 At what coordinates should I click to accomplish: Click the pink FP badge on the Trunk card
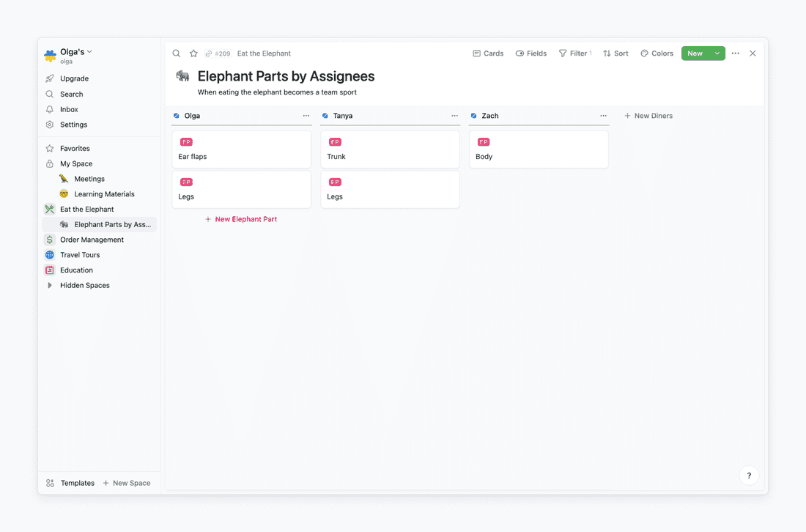(334, 141)
